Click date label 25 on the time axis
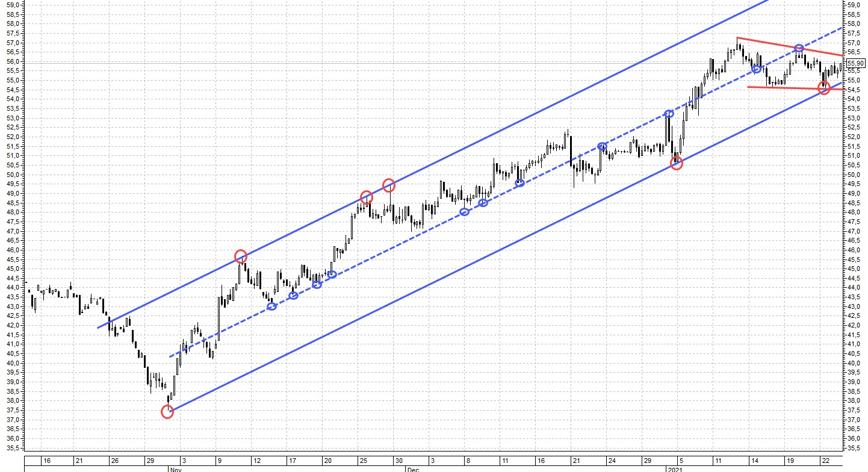 [364, 461]
